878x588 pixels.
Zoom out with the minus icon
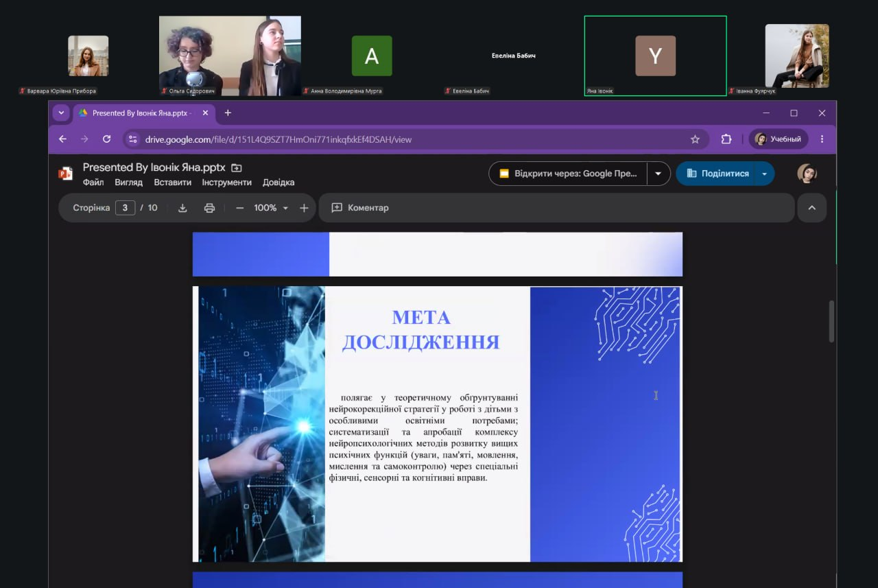(x=239, y=208)
